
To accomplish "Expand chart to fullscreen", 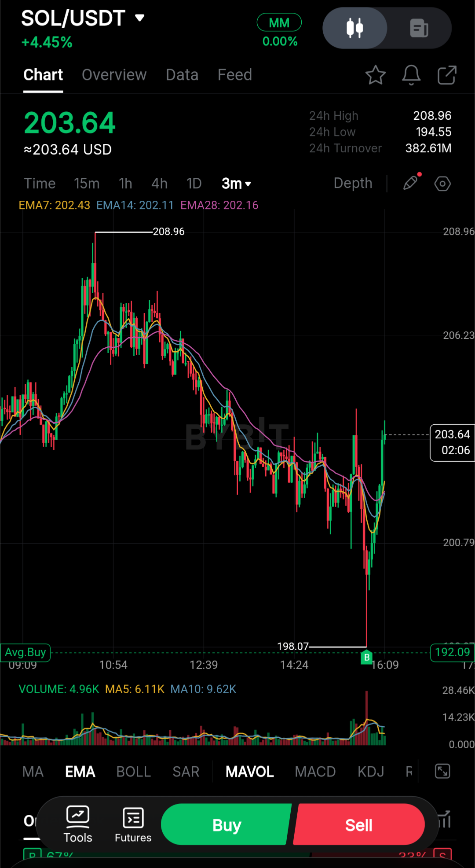I will [x=442, y=771].
